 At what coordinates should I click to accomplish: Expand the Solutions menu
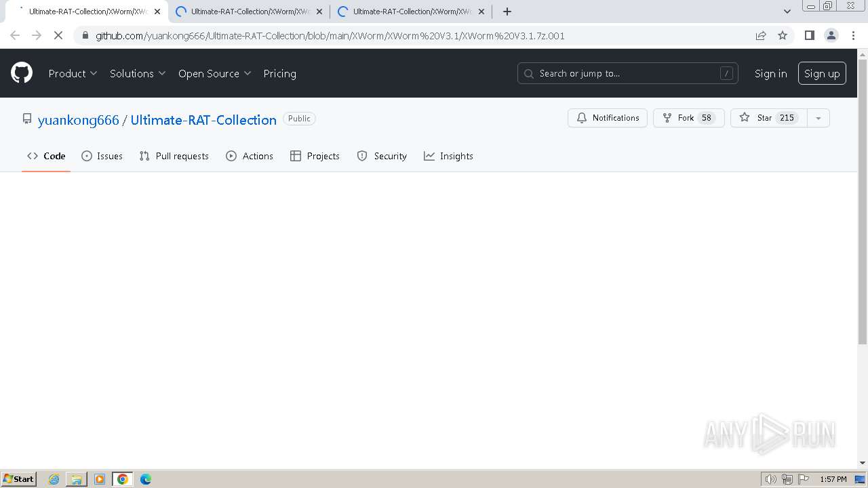(138, 73)
